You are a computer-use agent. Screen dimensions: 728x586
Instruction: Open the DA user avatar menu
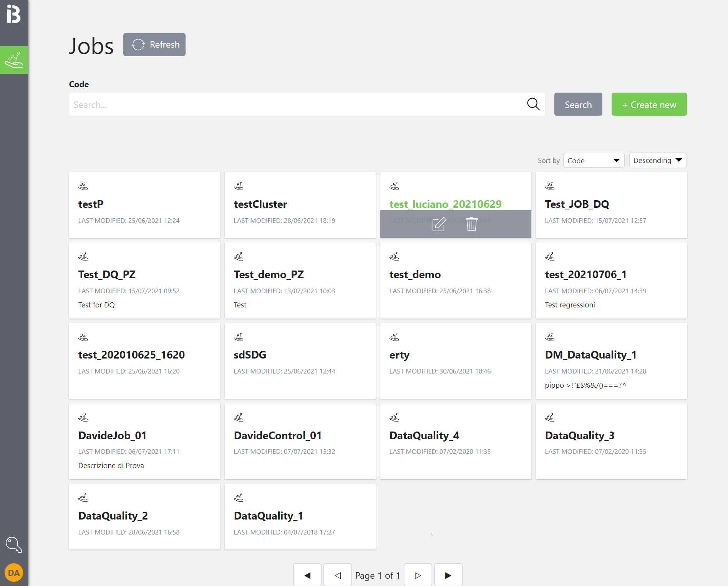14,573
